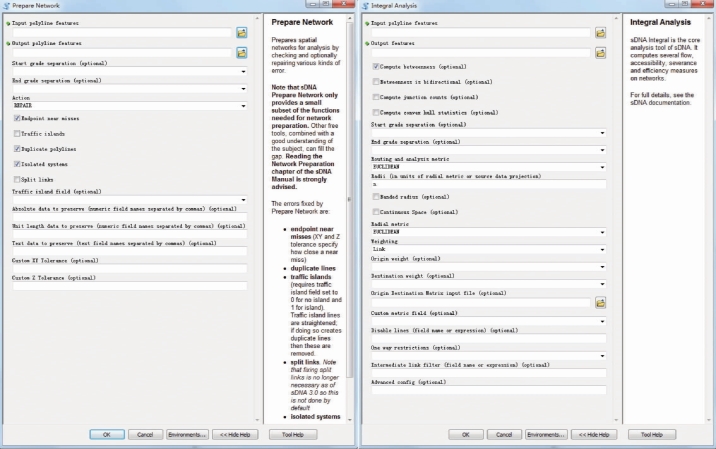Image resolution: width=716 pixels, height=449 pixels.
Task: Toggle Compute betweenness checkbox
Action: [376, 66]
